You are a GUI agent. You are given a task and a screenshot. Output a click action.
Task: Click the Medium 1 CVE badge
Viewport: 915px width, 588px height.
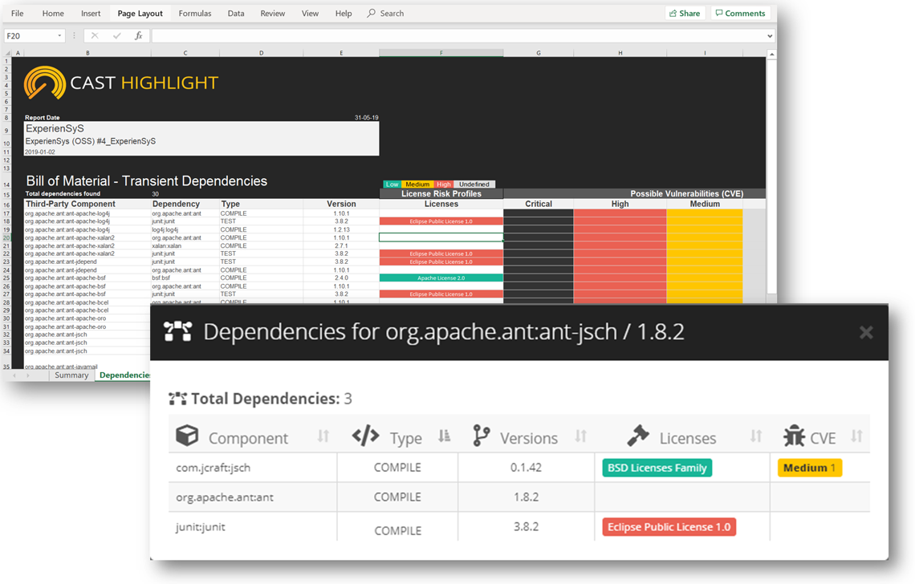pyautogui.click(x=809, y=468)
